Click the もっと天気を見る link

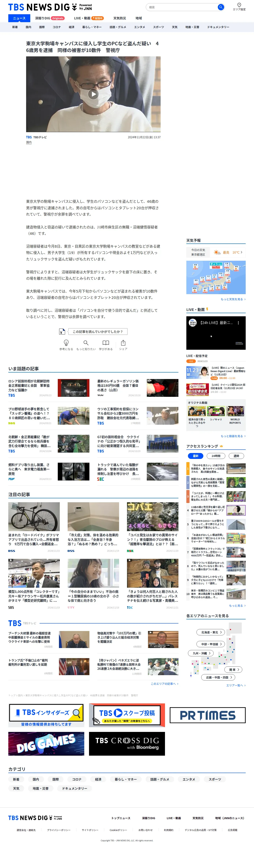point(233,299)
